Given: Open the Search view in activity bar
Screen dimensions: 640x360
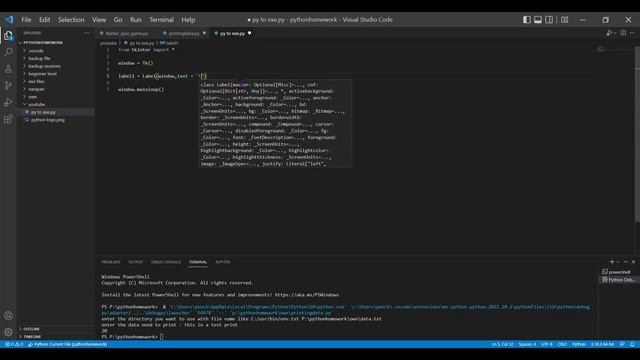Looking at the screenshot, I should point(8,52).
